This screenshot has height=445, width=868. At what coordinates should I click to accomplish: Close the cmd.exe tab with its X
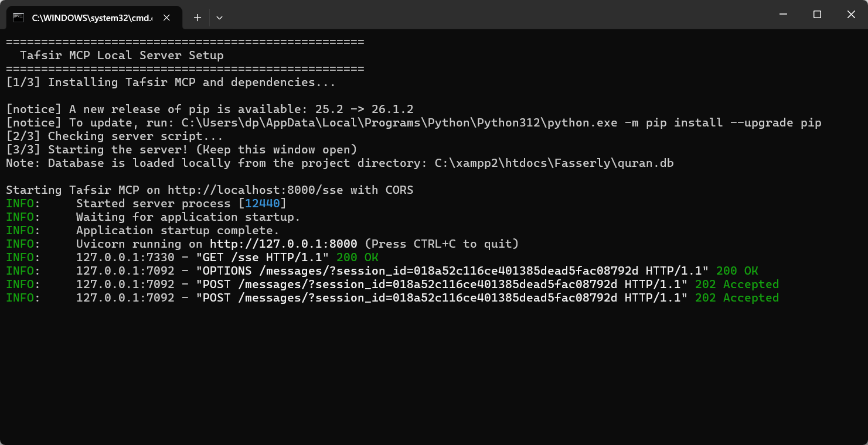click(166, 18)
